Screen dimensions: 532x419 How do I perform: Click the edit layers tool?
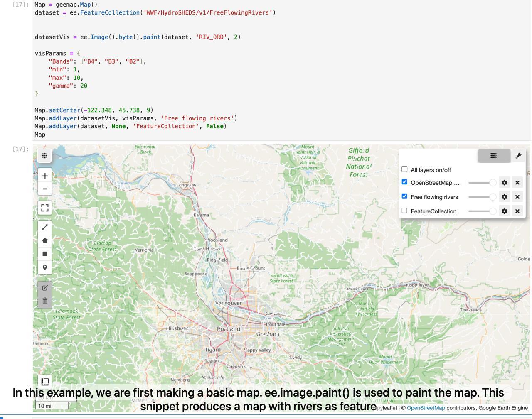tap(45, 287)
